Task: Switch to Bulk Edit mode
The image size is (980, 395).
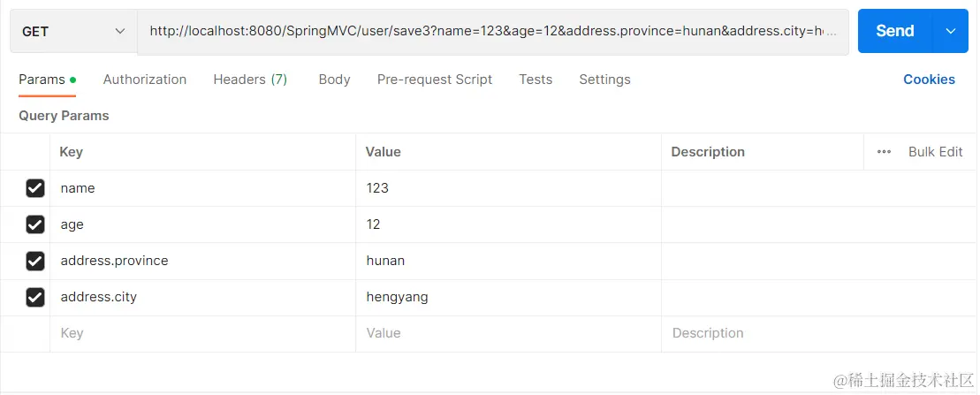Action: (935, 152)
